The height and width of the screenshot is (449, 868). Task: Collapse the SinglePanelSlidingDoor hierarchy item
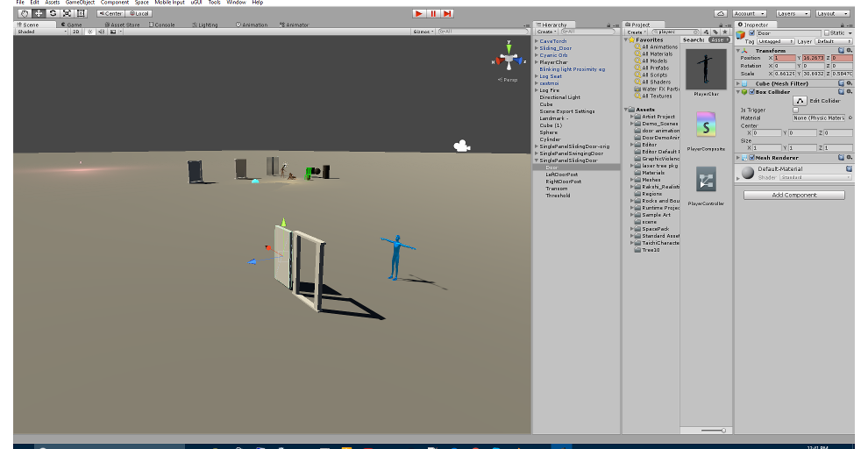[537, 160]
